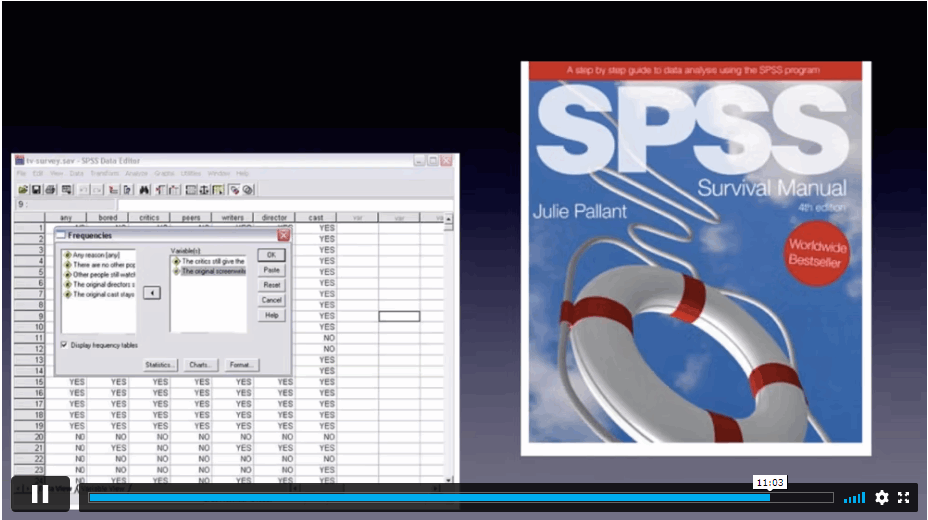
Task: Close the Frequencies dialog with red X
Action: 283,235
